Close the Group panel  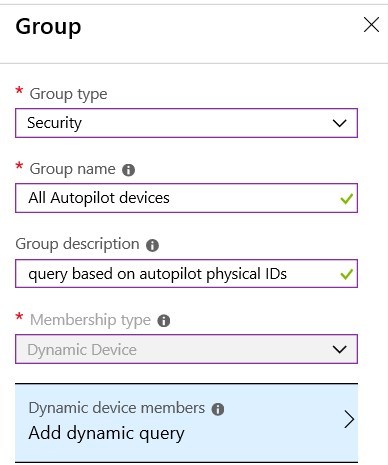click(x=371, y=25)
